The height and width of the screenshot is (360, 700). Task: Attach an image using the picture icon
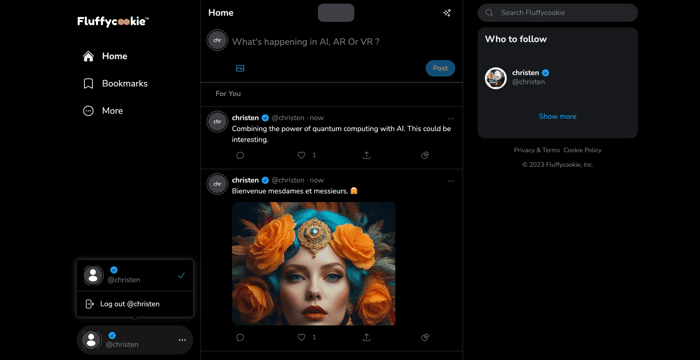[x=240, y=68]
